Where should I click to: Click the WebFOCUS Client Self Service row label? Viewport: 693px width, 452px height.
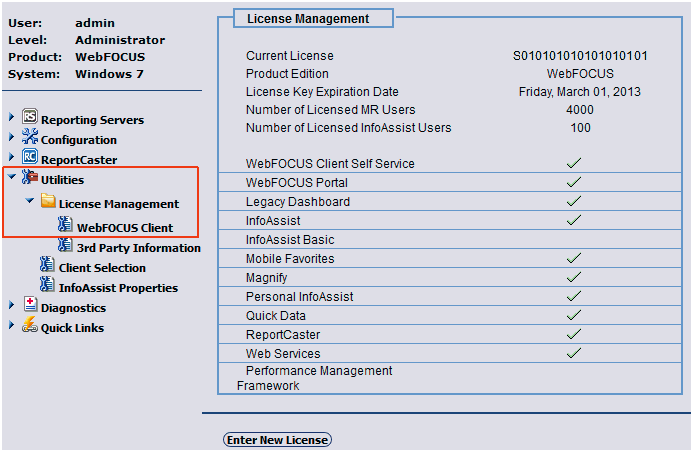330,164
